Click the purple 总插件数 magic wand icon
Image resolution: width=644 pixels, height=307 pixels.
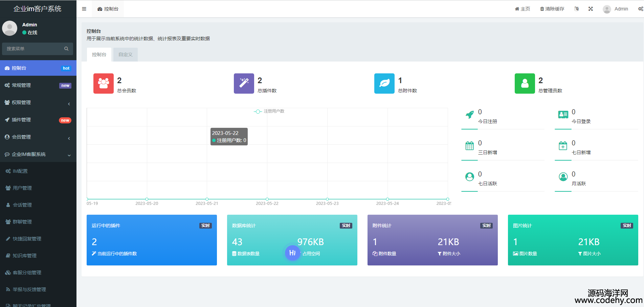pos(244,84)
